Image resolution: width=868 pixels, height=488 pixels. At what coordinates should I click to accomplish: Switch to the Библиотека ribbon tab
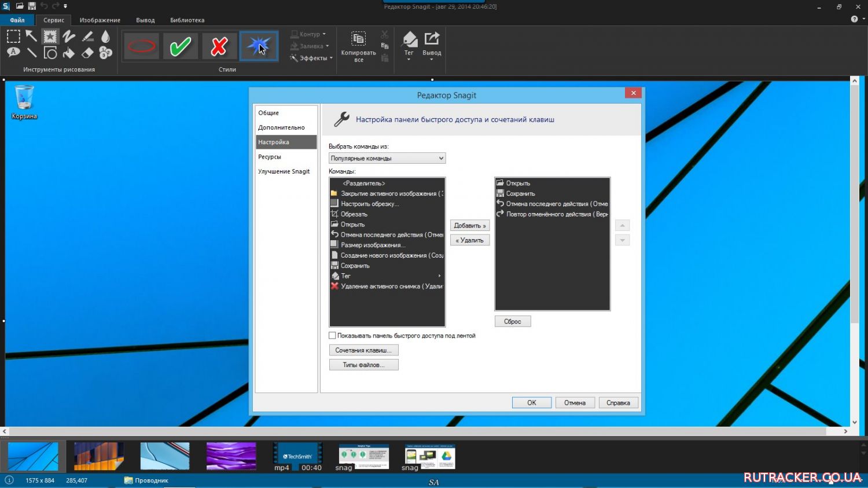click(x=187, y=20)
